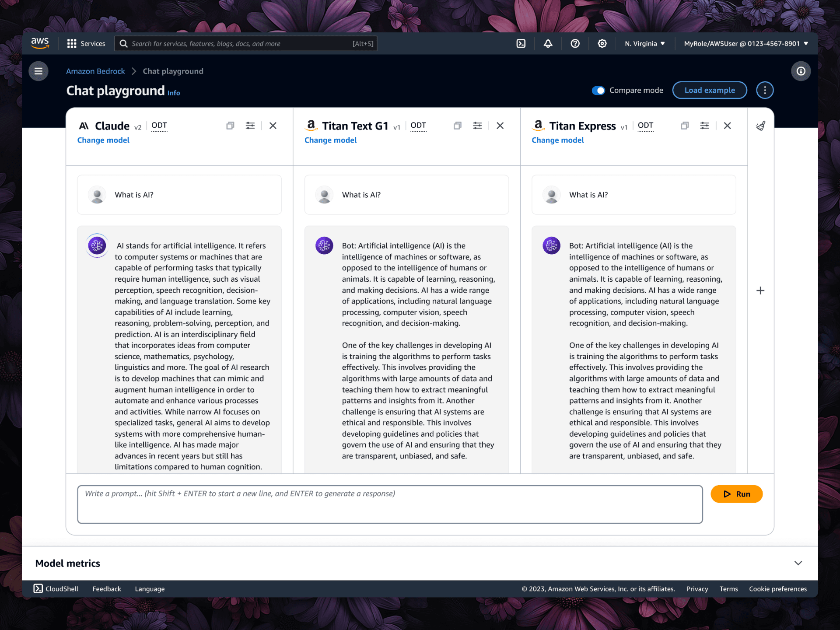Click the Claude response bot avatar
The image size is (840, 630).
click(x=97, y=245)
